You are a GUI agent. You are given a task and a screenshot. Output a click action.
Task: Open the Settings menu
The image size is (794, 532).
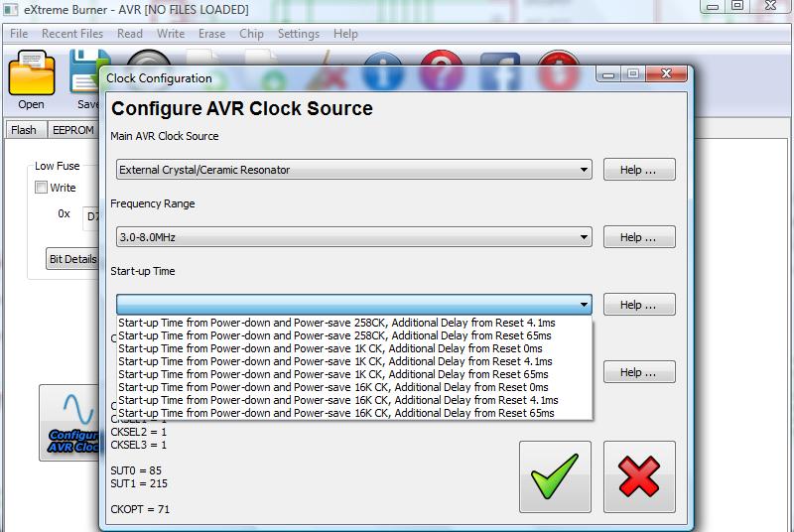point(299,34)
